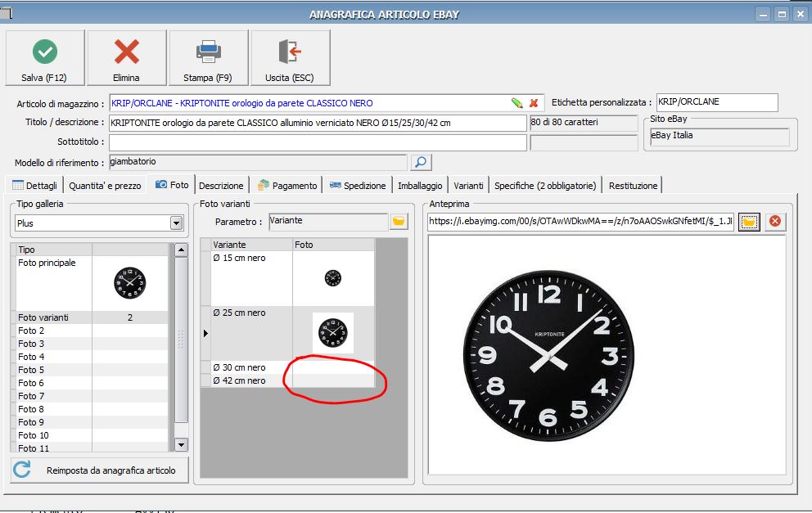The height and width of the screenshot is (513, 812).
Task: Open the Quantita' e prezzo tab
Action: 105,186
